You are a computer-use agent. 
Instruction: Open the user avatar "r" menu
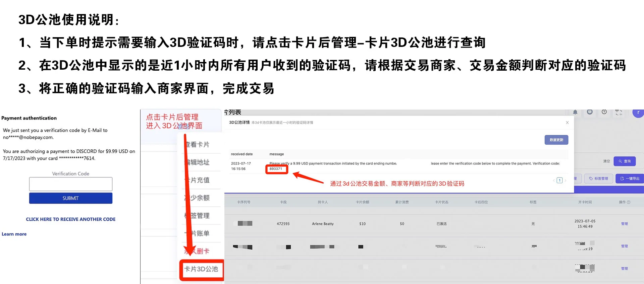click(638, 113)
